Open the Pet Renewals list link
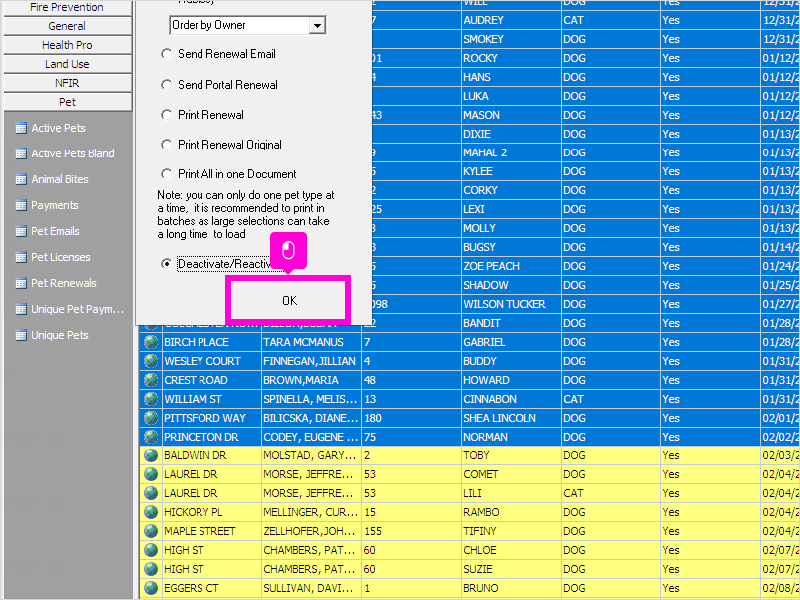This screenshot has width=800, height=600. [x=64, y=283]
